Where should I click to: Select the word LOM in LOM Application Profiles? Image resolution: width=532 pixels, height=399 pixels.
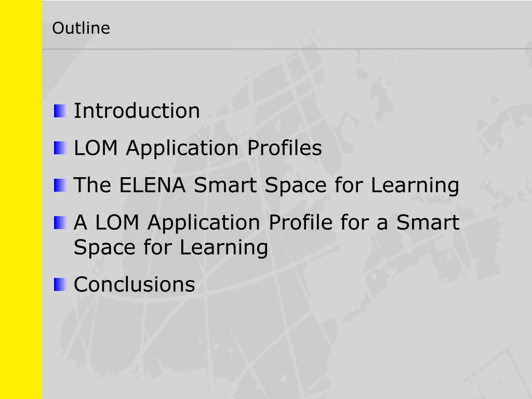[x=96, y=148]
